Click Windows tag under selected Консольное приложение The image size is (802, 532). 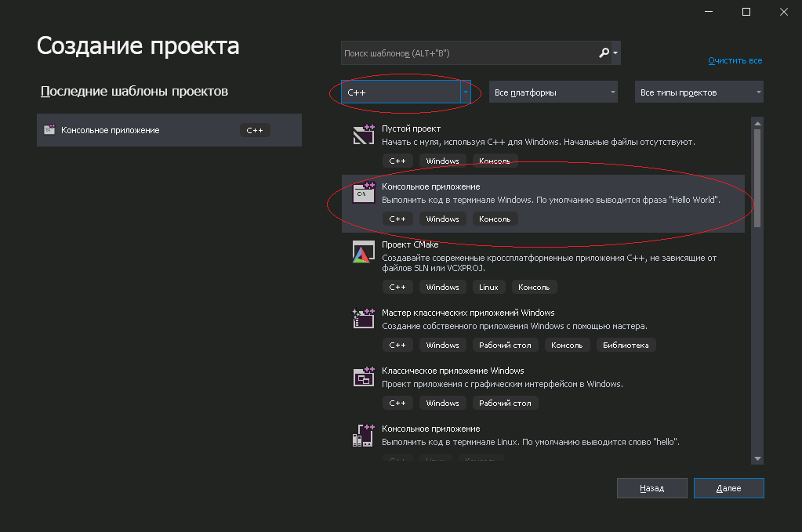442,219
